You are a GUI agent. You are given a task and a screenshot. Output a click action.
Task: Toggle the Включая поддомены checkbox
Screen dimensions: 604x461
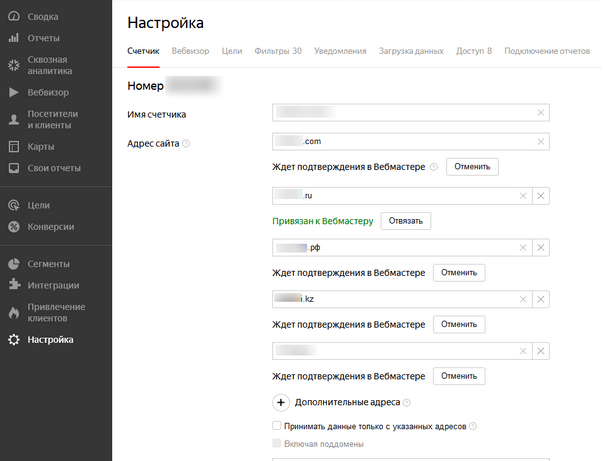click(277, 443)
